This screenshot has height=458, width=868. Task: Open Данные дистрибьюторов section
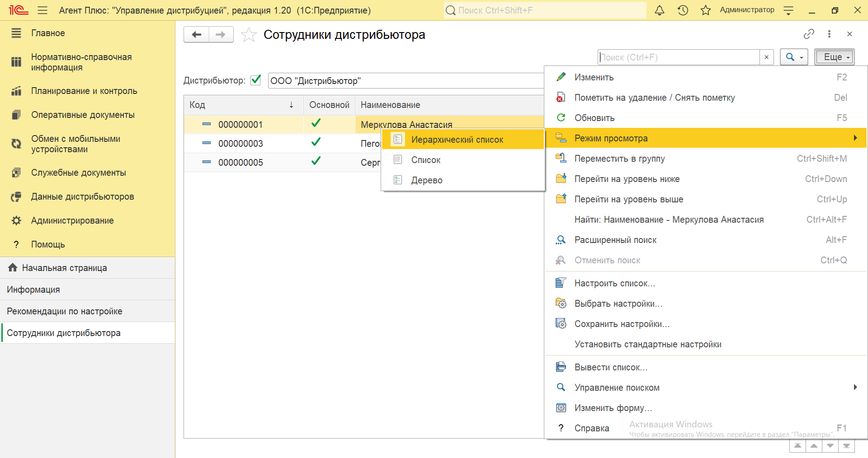[x=87, y=196]
